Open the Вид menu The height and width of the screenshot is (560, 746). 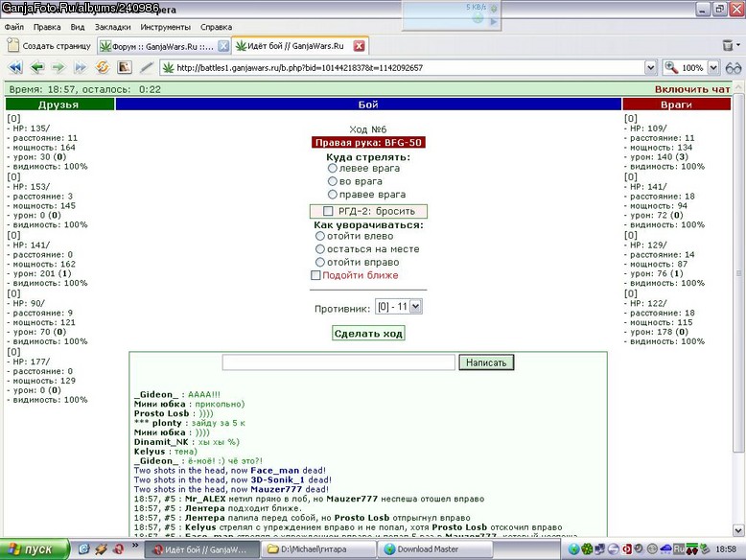pos(77,27)
